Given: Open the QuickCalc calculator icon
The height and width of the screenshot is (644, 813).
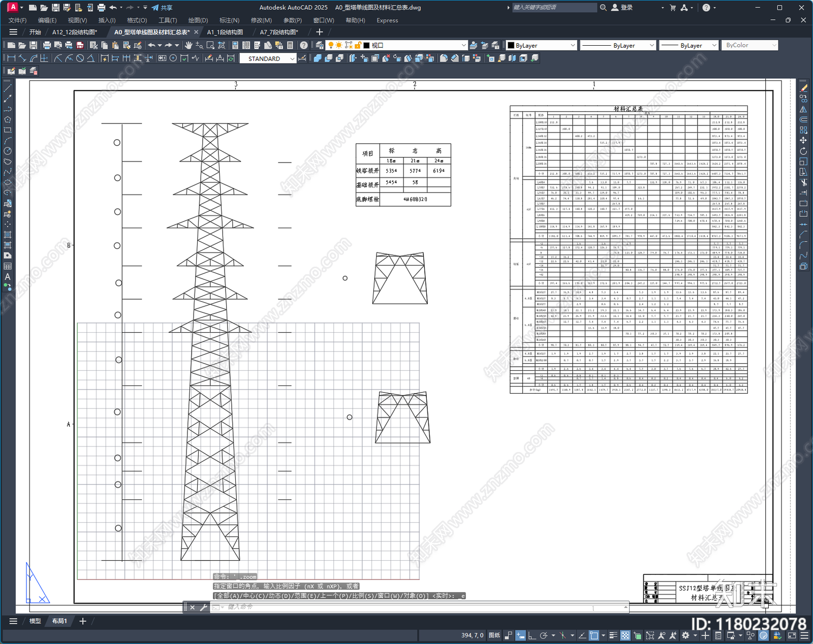Looking at the screenshot, I should (x=290, y=45).
